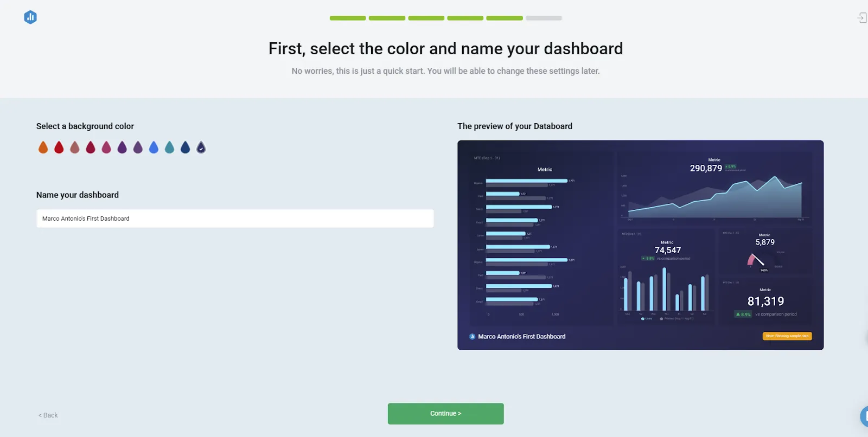Image resolution: width=868 pixels, height=437 pixels.
Task: Click the Databox logo in the top-left corner
Action: point(31,17)
